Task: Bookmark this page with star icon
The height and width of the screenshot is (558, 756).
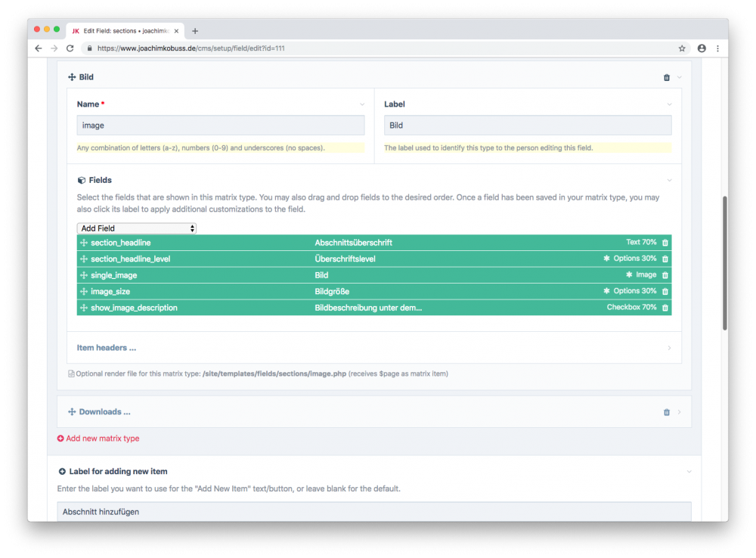Action: click(682, 48)
